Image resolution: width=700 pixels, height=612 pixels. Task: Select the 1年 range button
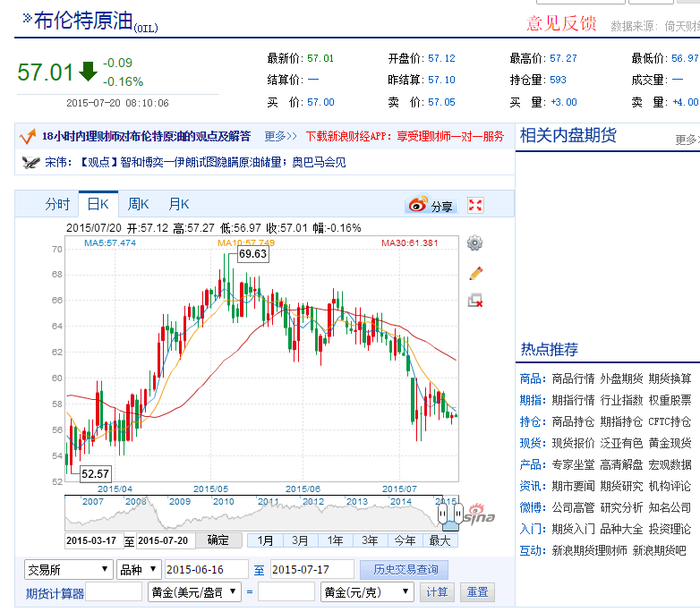click(x=336, y=540)
